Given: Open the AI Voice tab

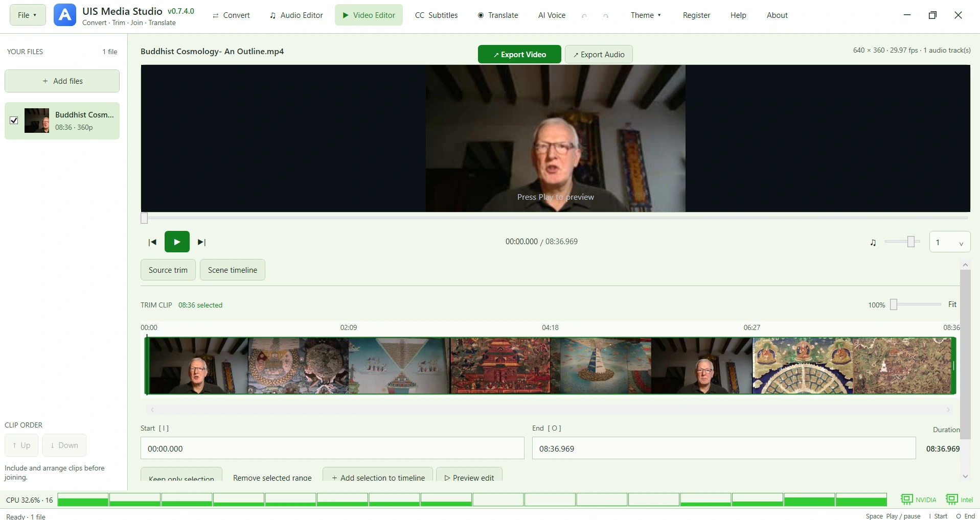Looking at the screenshot, I should pos(552,15).
